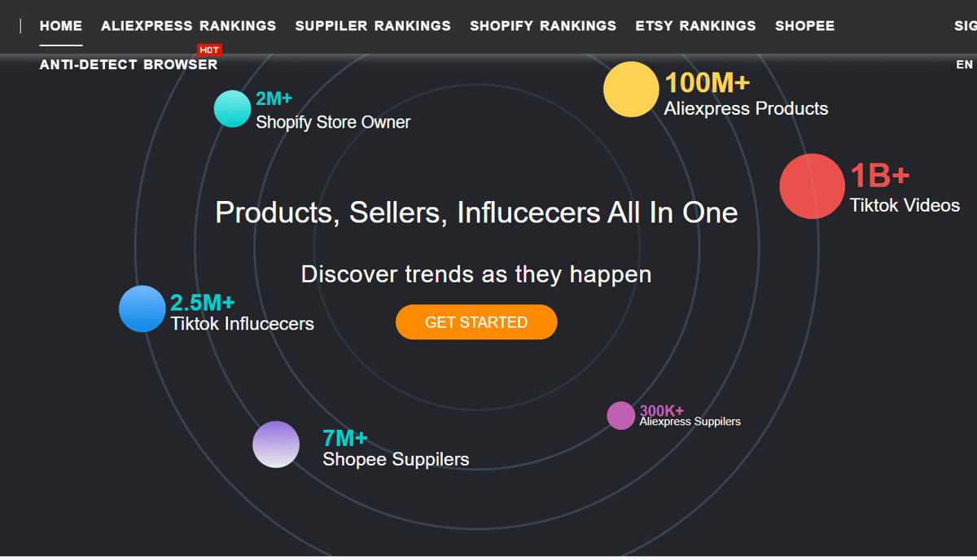Open the Home menu item
Viewport: 977px width, 560px height.
[61, 26]
